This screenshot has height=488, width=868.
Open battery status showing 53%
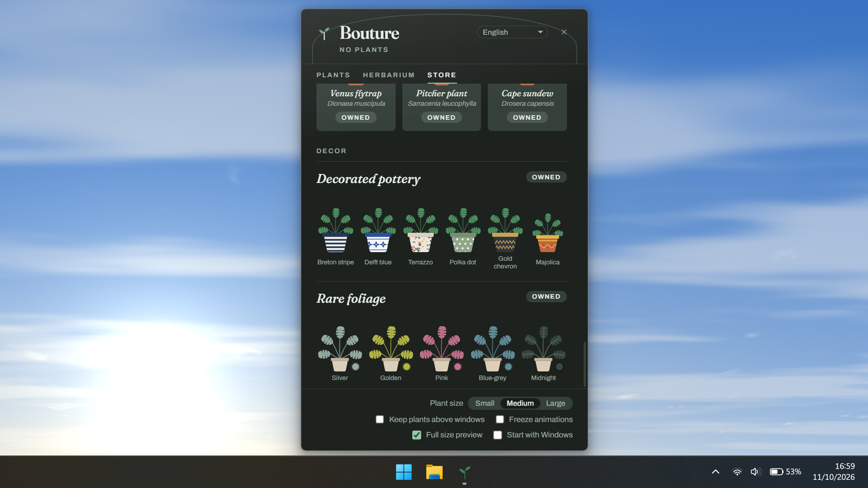(x=786, y=472)
